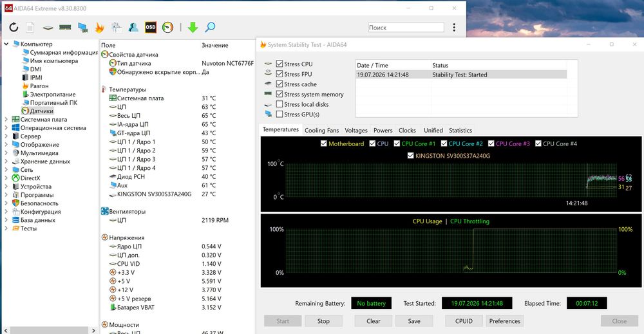Toggle the Stress CPU checkbox
This screenshot has width=644, height=334.
(x=279, y=64)
